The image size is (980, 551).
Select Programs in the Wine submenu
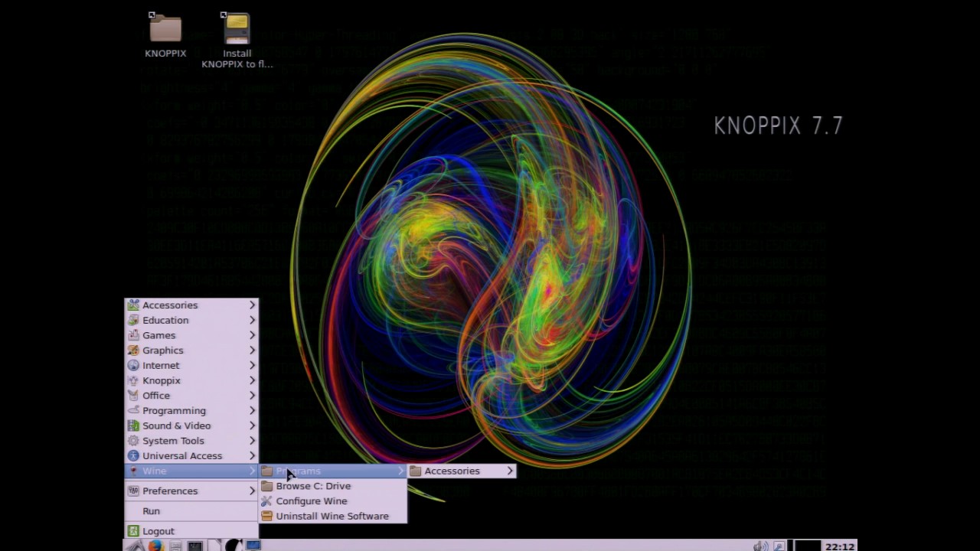[x=332, y=471]
